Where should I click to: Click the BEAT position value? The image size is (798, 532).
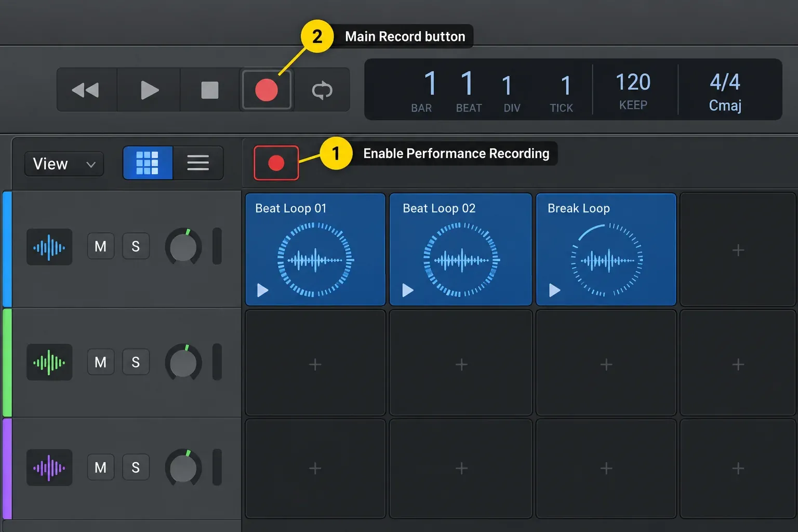pos(467,83)
